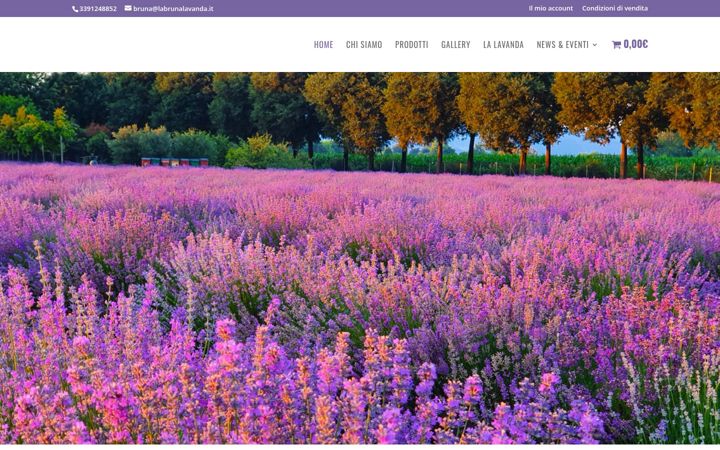The height and width of the screenshot is (450, 720).
Task: Click the lavender field hero image
Action: pos(360,258)
